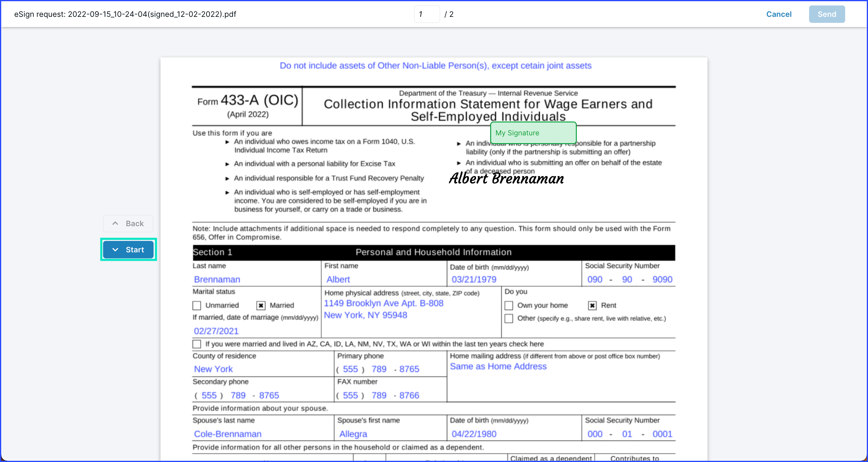Click the date of birth 03/21/1979 field
The height and width of the screenshot is (462, 868).
(474, 279)
